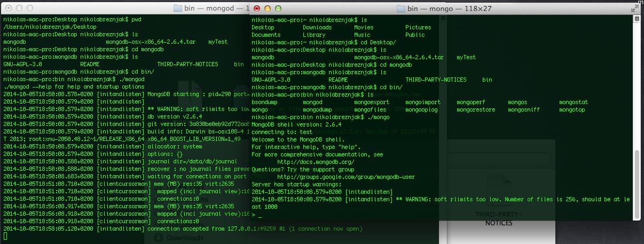
Task: Click 'mongooplog' in the mongo window listing
Action: (x=421, y=109)
